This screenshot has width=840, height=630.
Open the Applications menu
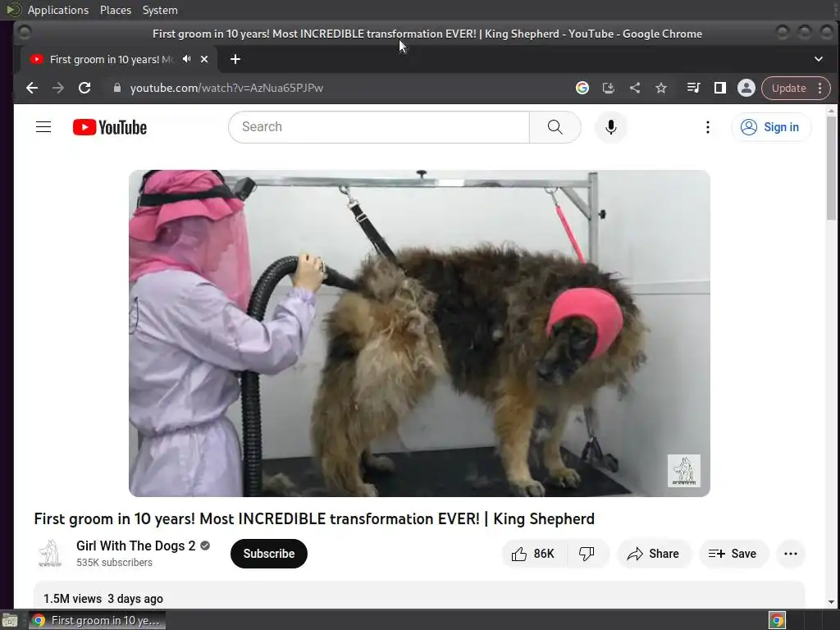[x=58, y=10]
